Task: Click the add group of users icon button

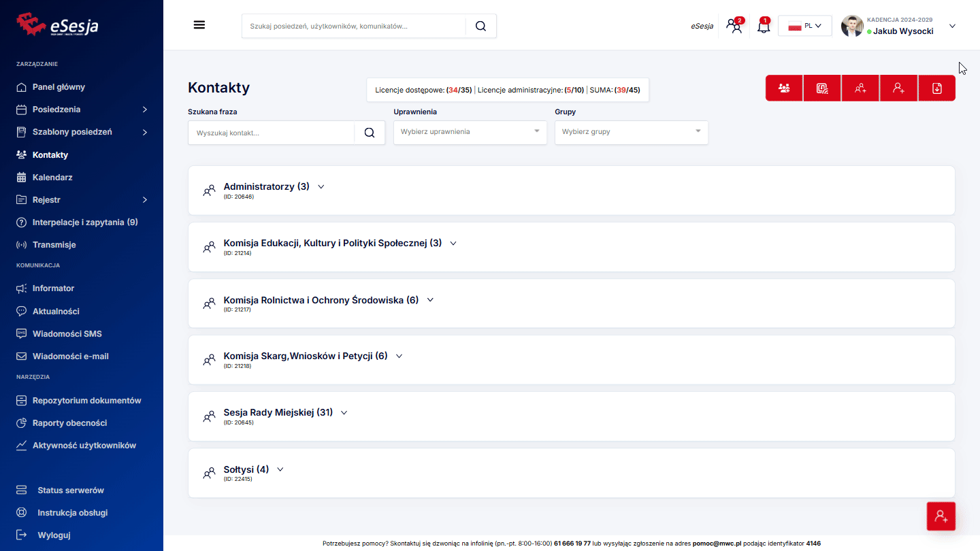Action: [x=860, y=88]
